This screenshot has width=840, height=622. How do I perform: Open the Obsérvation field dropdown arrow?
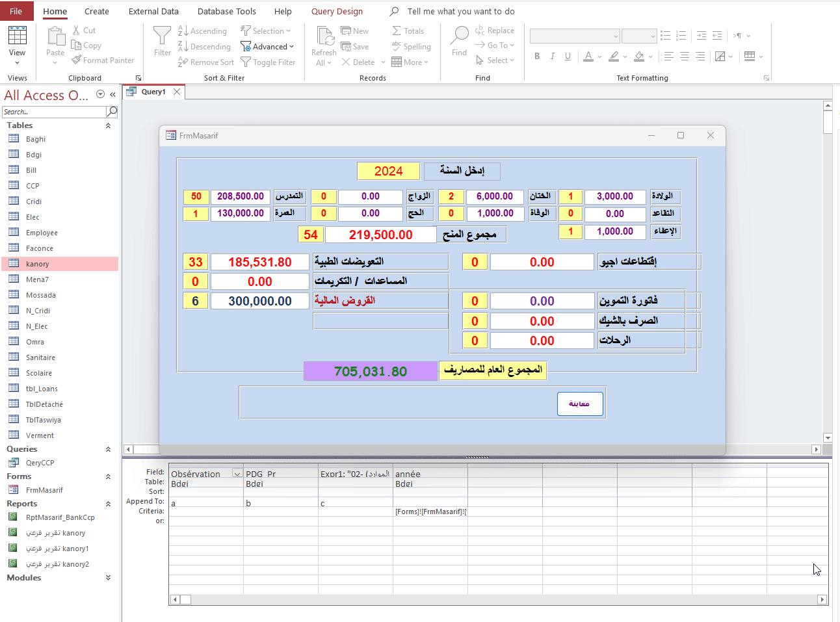[x=237, y=474]
